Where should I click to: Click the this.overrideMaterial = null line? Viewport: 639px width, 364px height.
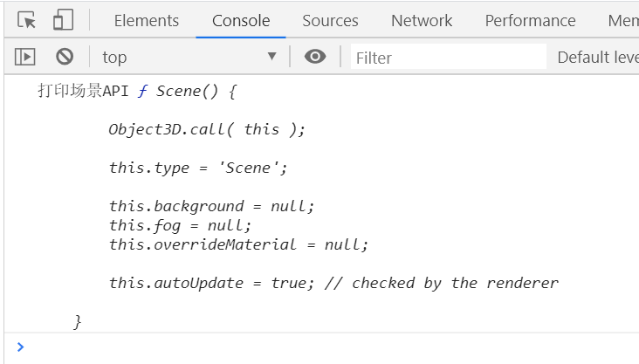click(238, 244)
